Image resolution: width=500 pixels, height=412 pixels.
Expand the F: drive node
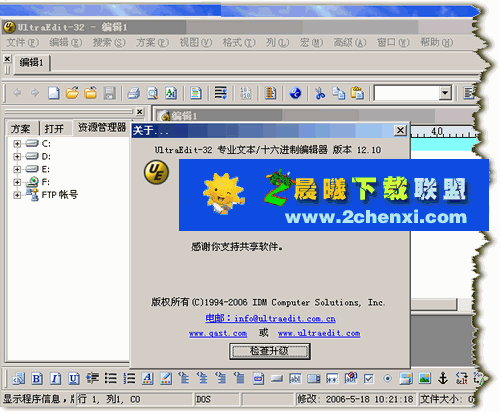tap(17, 182)
